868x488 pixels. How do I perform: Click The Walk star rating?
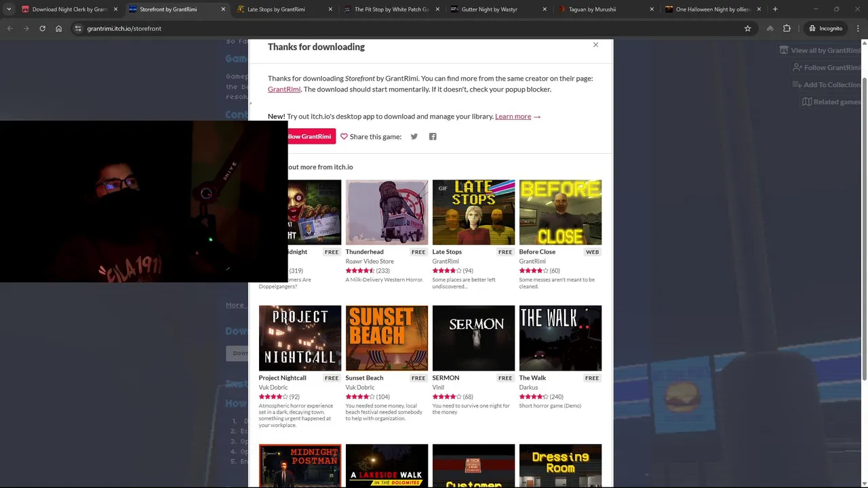[x=534, y=396]
